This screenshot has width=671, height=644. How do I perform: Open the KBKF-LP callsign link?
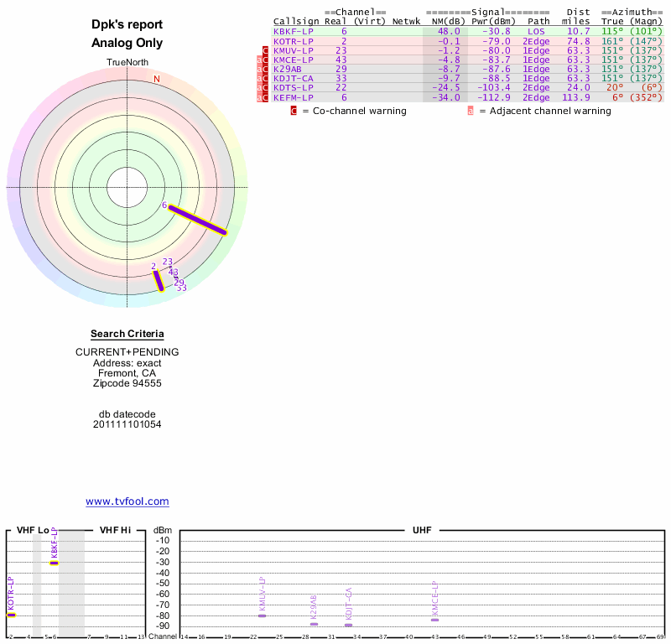tap(293, 31)
